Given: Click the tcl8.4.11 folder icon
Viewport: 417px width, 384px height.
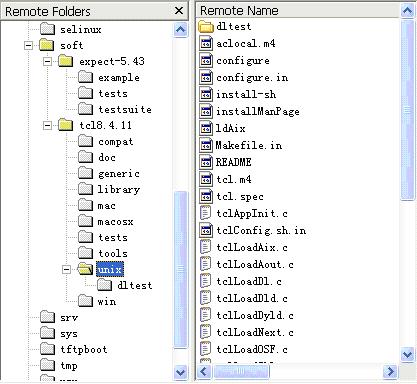Looking at the screenshot, I should pyautogui.click(x=66, y=125).
